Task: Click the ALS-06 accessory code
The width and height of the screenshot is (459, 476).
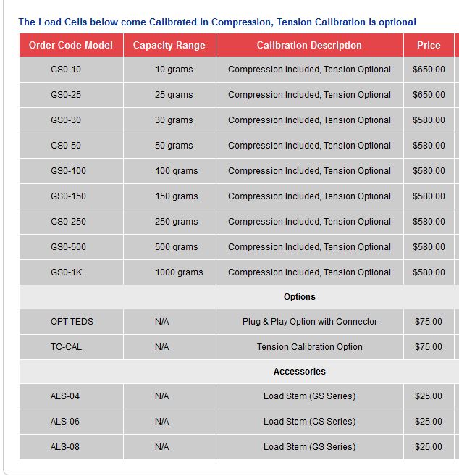Action: pos(65,422)
